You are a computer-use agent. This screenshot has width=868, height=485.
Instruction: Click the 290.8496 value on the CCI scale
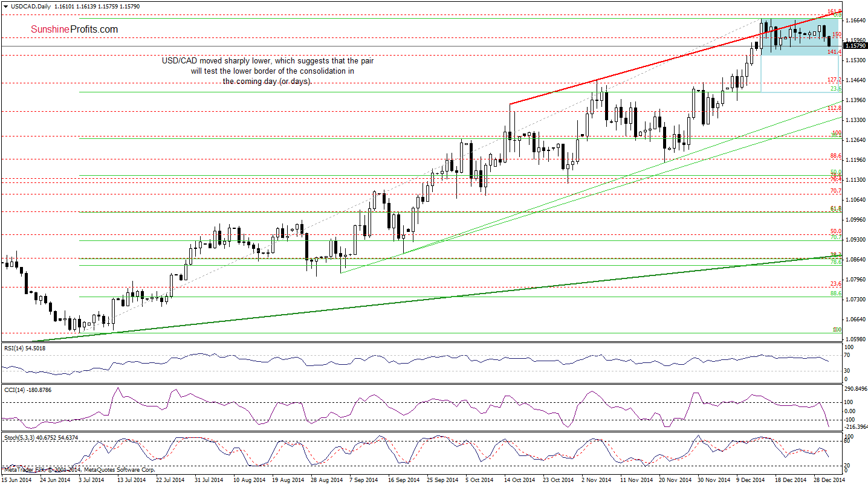pos(855,388)
